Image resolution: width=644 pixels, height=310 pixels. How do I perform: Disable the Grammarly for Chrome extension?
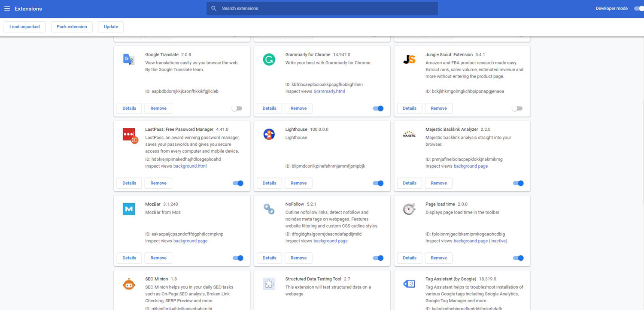pos(378,108)
